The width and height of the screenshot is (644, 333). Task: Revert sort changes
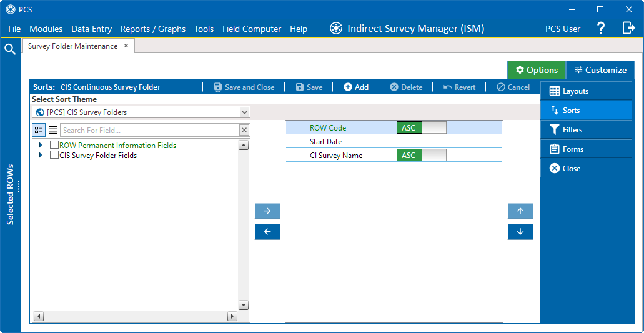pyautogui.click(x=459, y=87)
